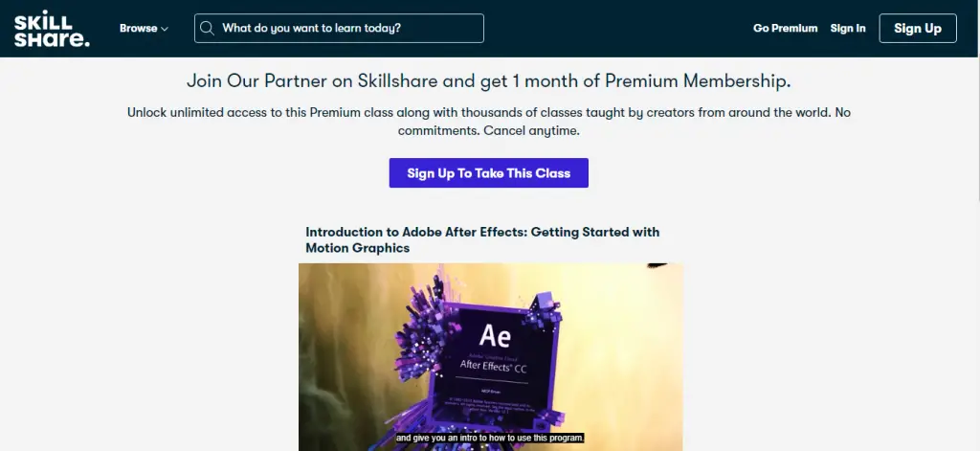Click the 'Unlock unlimited access' description paragraph
Screen dimensions: 980x451
point(489,122)
